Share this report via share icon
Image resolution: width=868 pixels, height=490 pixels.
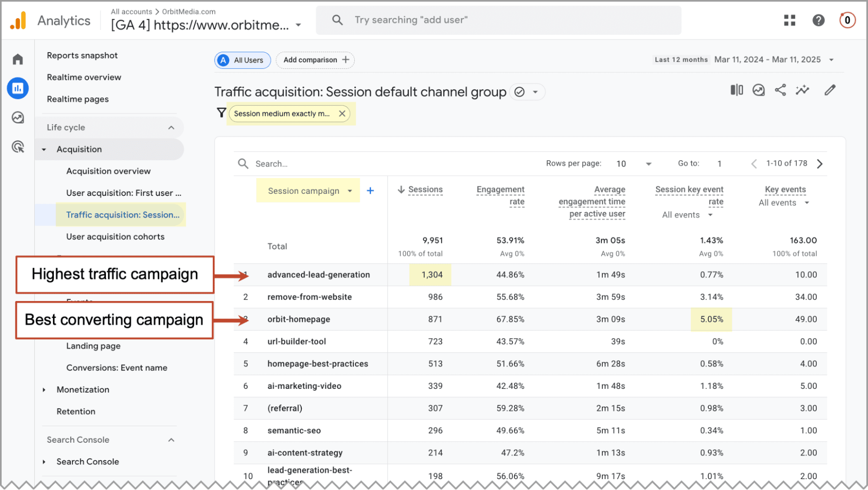pos(781,90)
